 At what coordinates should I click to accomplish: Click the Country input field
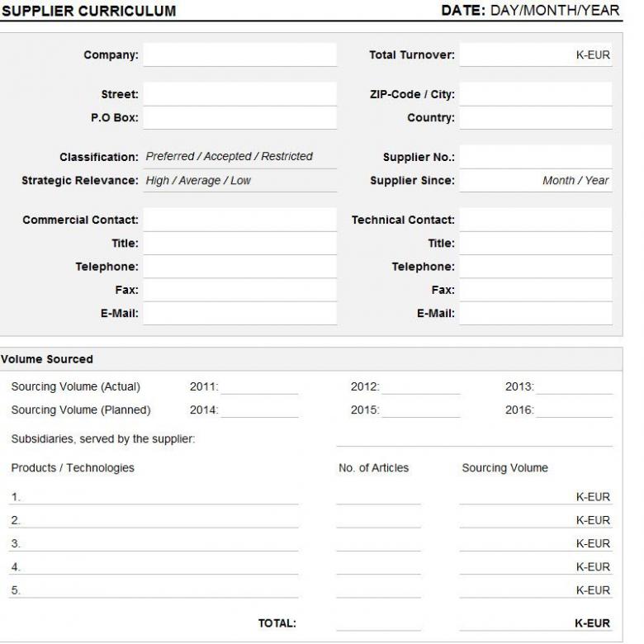point(535,118)
